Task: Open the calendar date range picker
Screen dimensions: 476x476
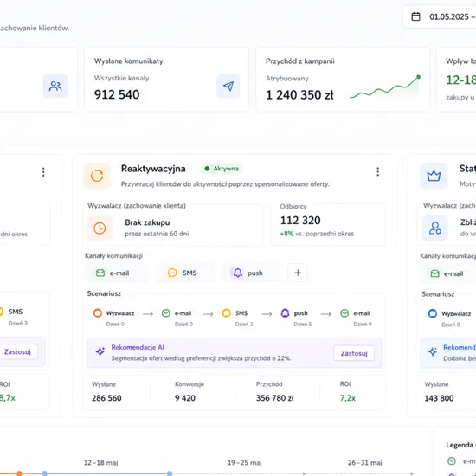Action: pyautogui.click(x=441, y=16)
